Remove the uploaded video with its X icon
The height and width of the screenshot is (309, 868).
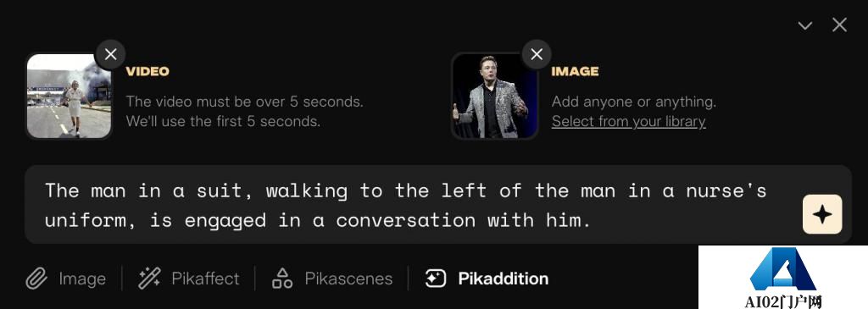tap(111, 54)
